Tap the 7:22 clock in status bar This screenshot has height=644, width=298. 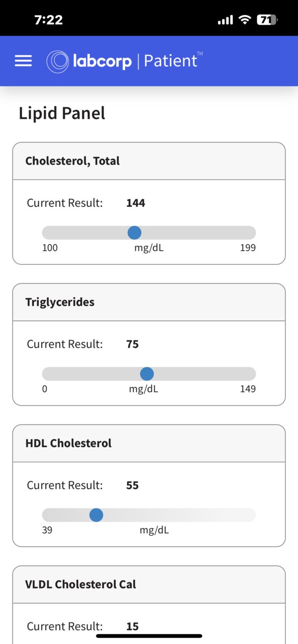pyautogui.click(x=48, y=20)
